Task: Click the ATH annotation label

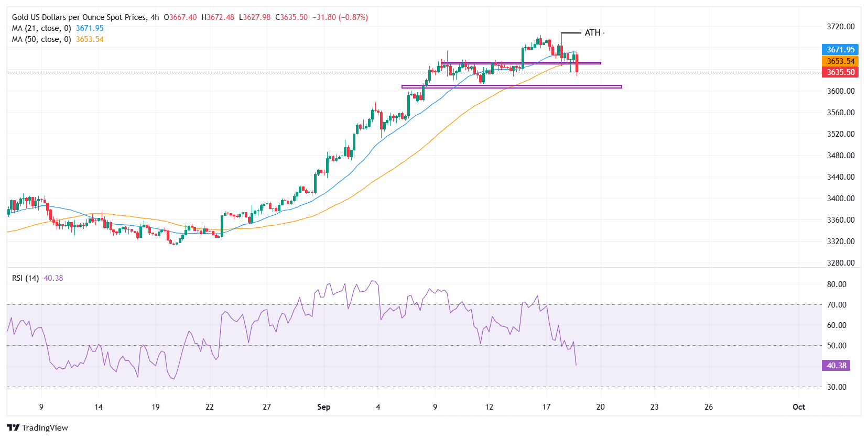Action: [592, 32]
